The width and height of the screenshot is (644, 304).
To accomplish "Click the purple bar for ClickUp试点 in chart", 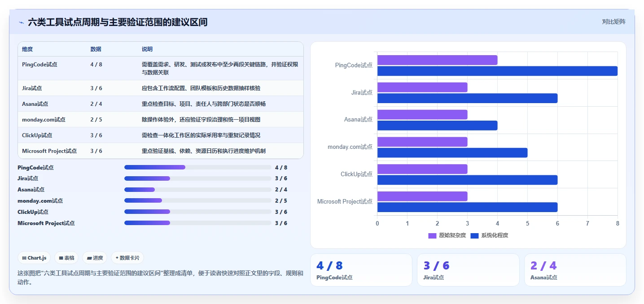I will pyautogui.click(x=422, y=169).
